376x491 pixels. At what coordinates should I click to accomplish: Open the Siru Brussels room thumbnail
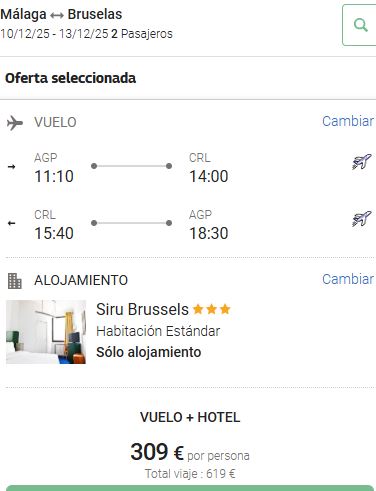pyautogui.click(x=46, y=332)
